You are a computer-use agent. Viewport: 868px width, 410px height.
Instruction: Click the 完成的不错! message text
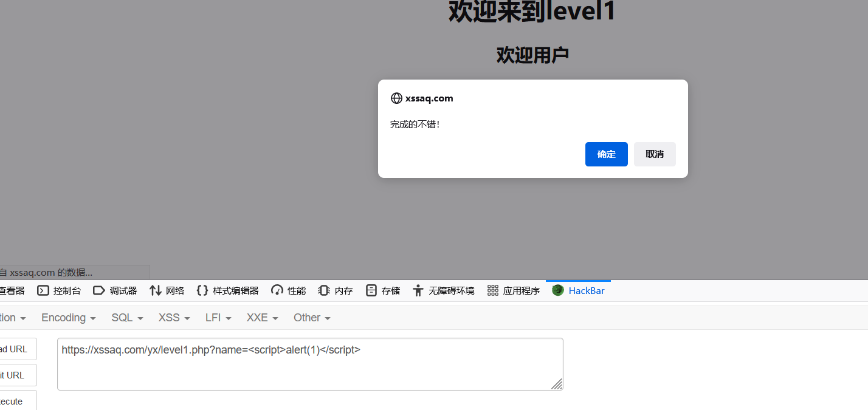pyautogui.click(x=415, y=125)
